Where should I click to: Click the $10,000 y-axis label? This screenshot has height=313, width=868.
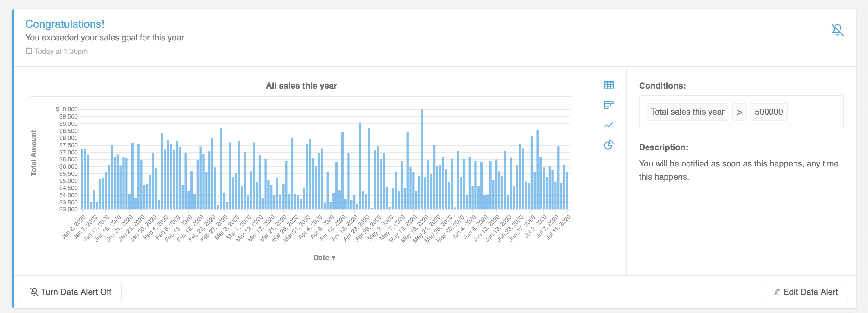[x=67, y=109]
